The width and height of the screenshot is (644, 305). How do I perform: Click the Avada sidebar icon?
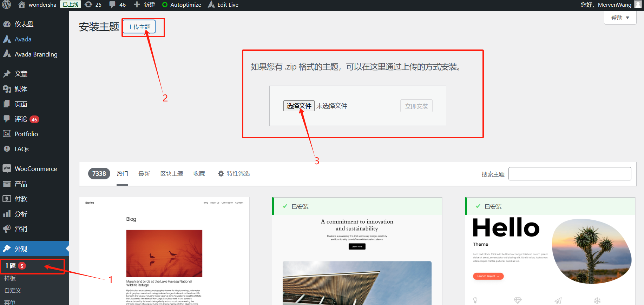tap(7, 39)
